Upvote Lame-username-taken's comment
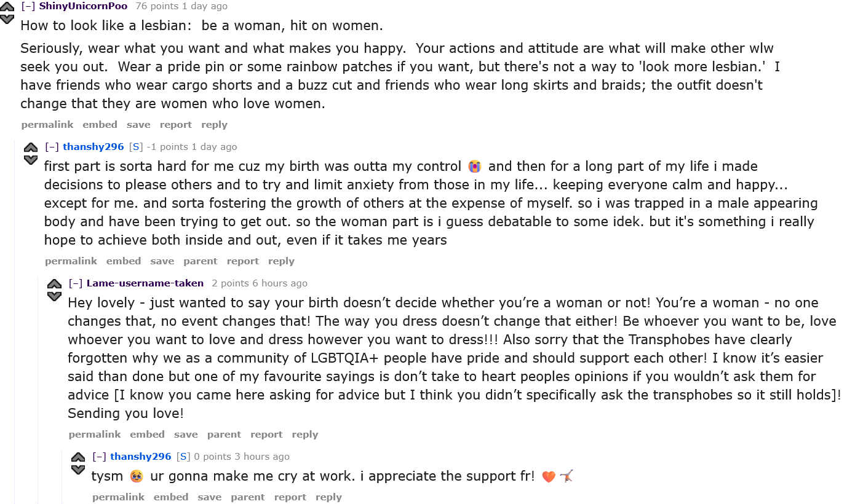The image size is (855, 504). (x=54, y=285)
